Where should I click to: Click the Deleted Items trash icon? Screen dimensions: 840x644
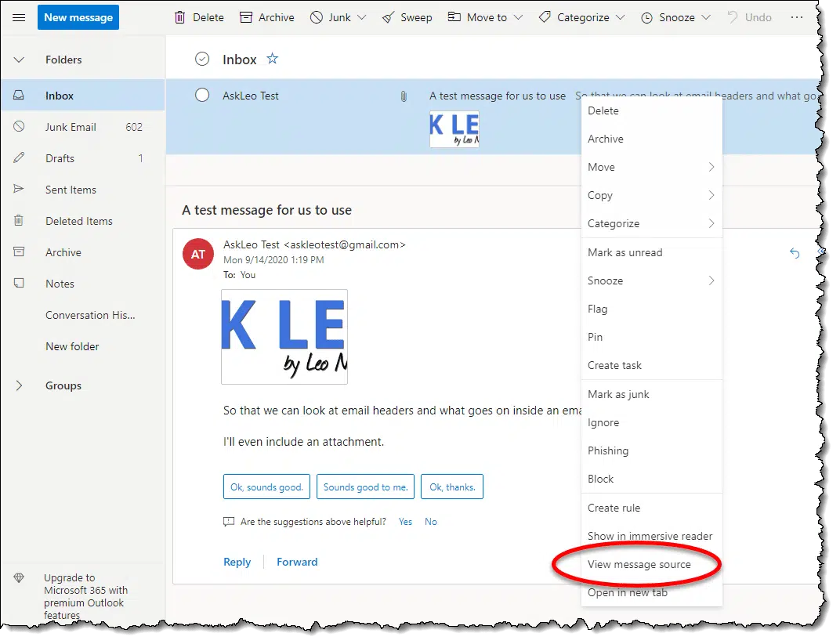pyautogui.click(x=19, y=220)
